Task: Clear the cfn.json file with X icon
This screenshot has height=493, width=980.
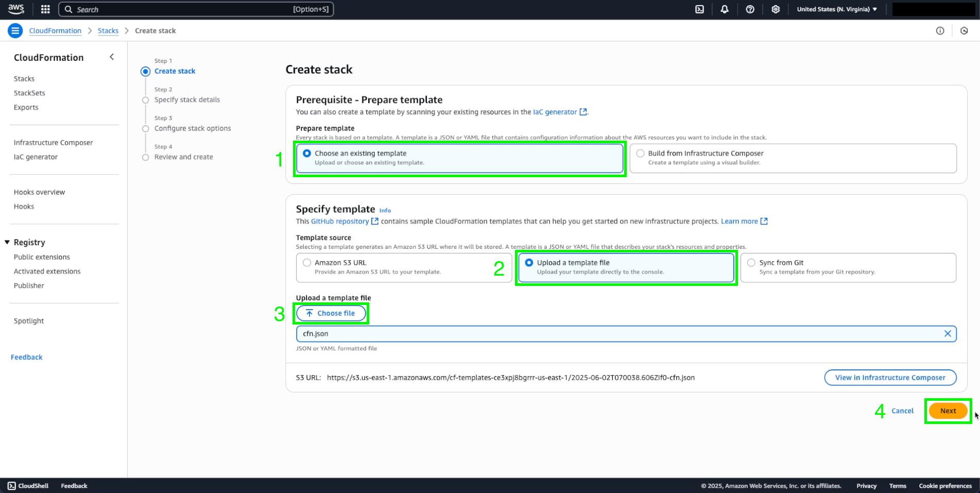Action: 948,333
